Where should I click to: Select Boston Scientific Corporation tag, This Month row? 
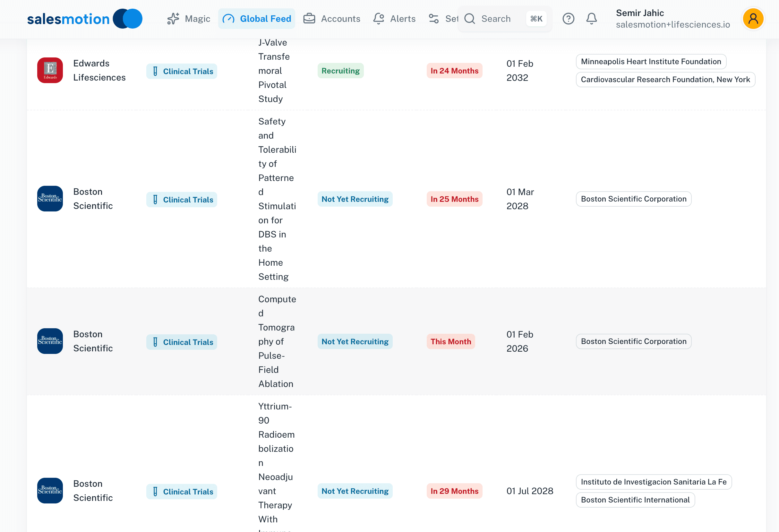tap(633, 342)
